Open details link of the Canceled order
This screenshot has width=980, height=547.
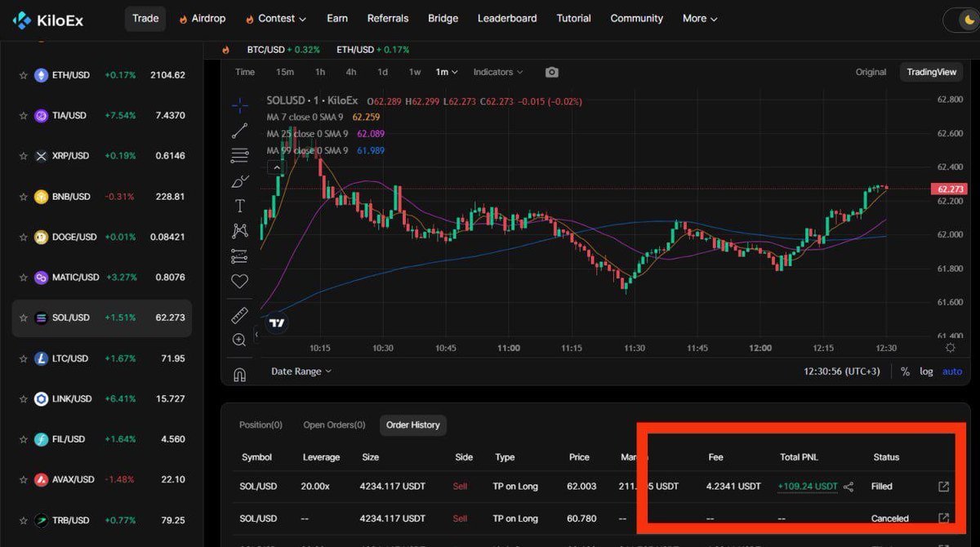943,518
